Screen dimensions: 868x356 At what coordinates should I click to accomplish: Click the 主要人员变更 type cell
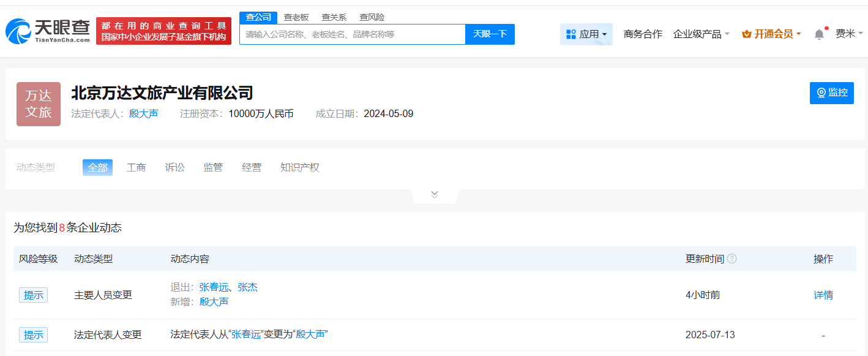coord(103,295)
